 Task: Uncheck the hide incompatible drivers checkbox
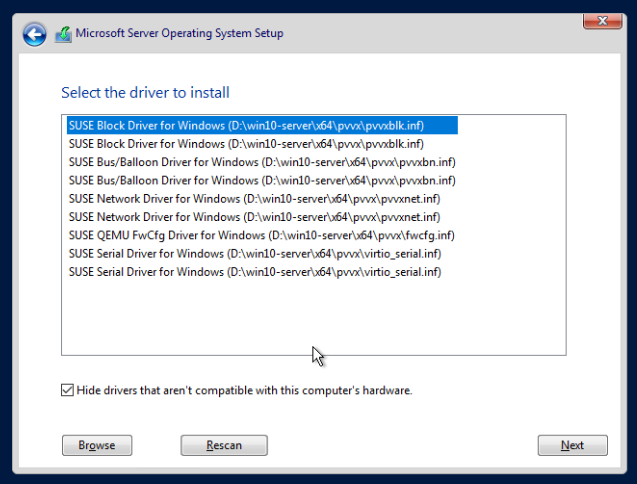pos(67,390)
